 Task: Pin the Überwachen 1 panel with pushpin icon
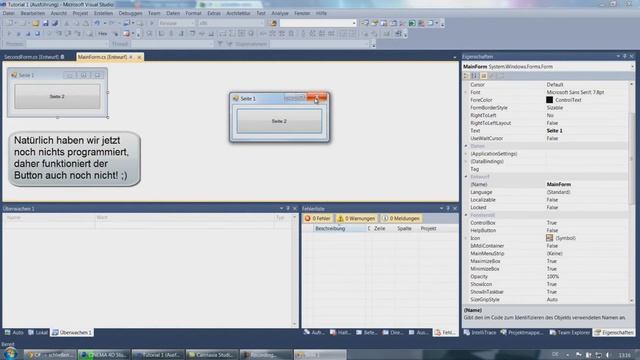click(288, 209)
